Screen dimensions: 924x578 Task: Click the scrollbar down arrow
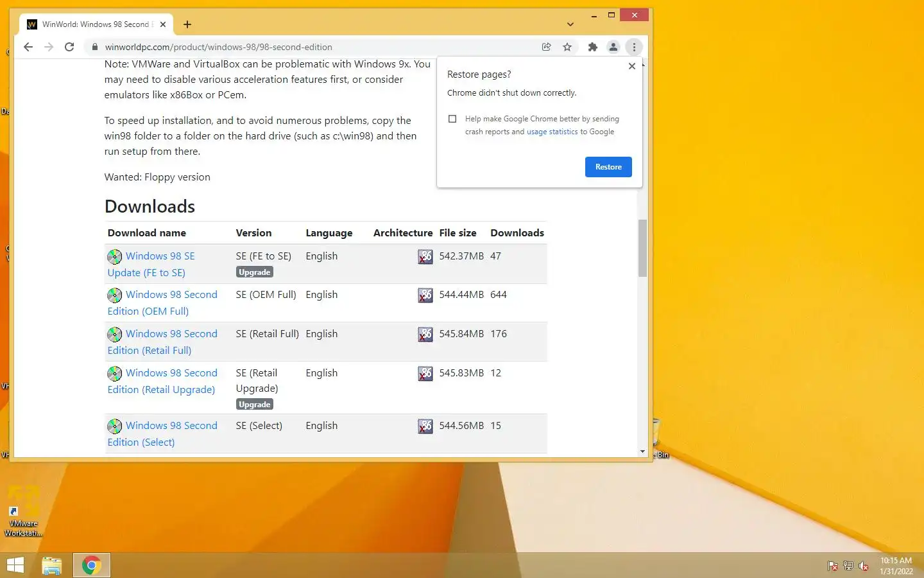click(642, 451)
